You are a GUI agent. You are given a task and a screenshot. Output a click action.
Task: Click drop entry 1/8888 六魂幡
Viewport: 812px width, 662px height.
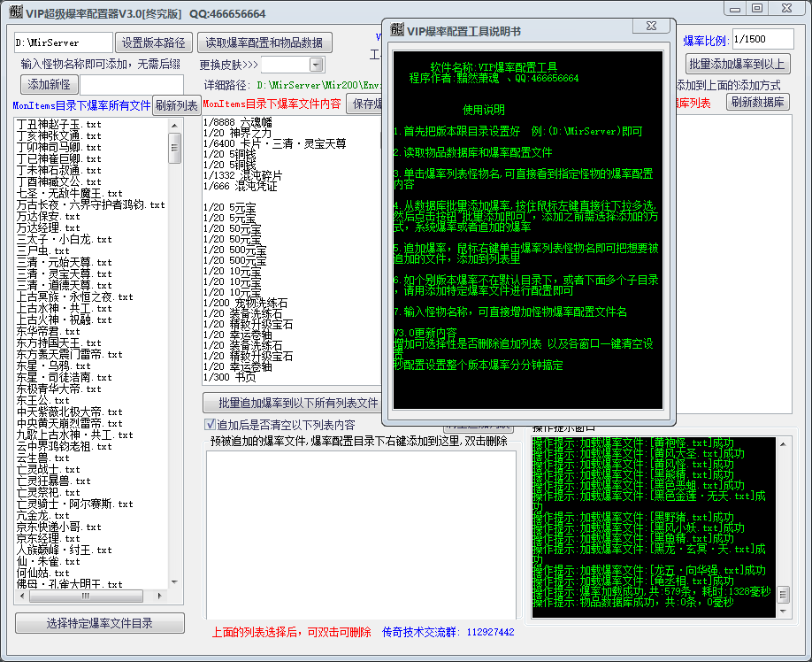point(237,122)
